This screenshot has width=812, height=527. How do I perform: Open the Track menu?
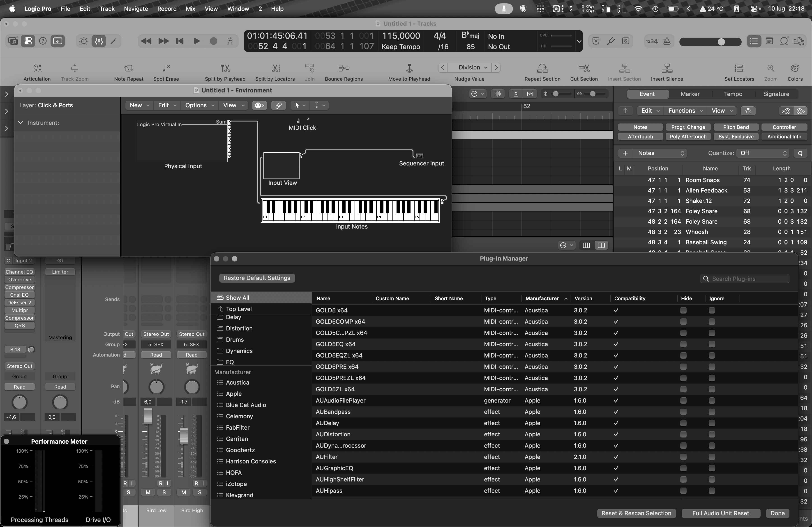click(x=107, y=9)
